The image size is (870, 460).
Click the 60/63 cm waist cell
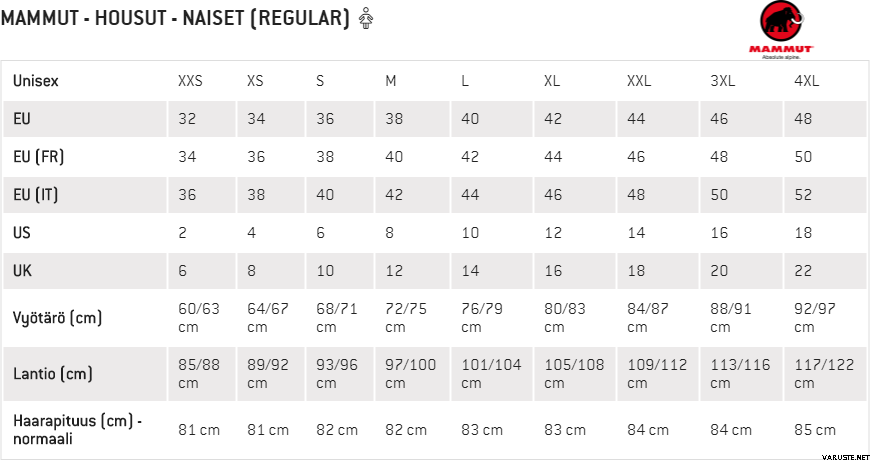tap(201, 318)
